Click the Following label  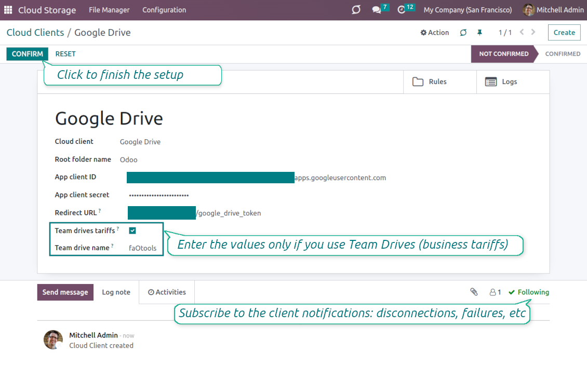[x=533, y=292]
